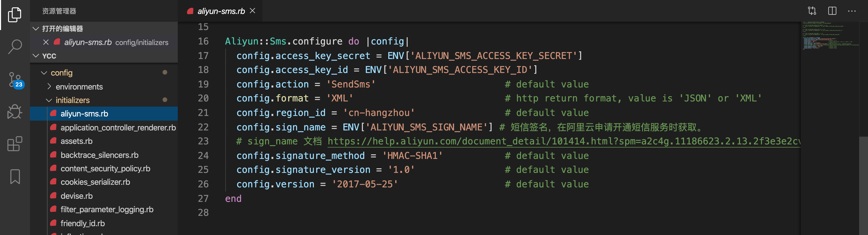Collapse the Open Editors section
Viewport: 868px width, 235px height.
click(x=36, y=29)
